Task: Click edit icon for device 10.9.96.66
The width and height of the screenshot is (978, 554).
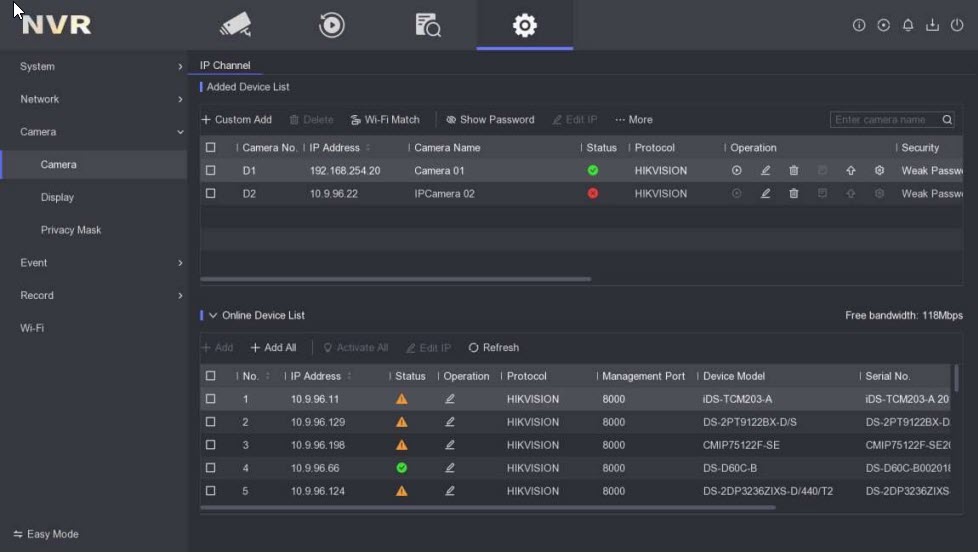Action: coord(450,468)
